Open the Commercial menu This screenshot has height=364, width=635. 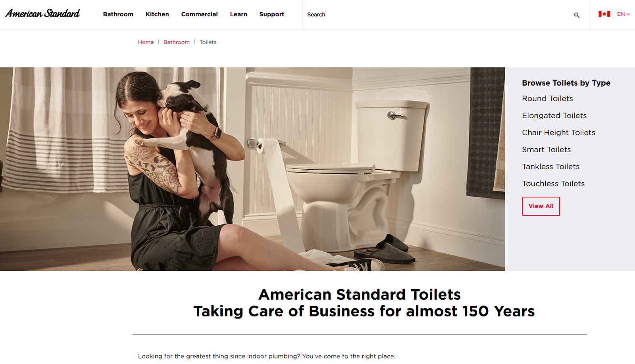tap(199, 14)
